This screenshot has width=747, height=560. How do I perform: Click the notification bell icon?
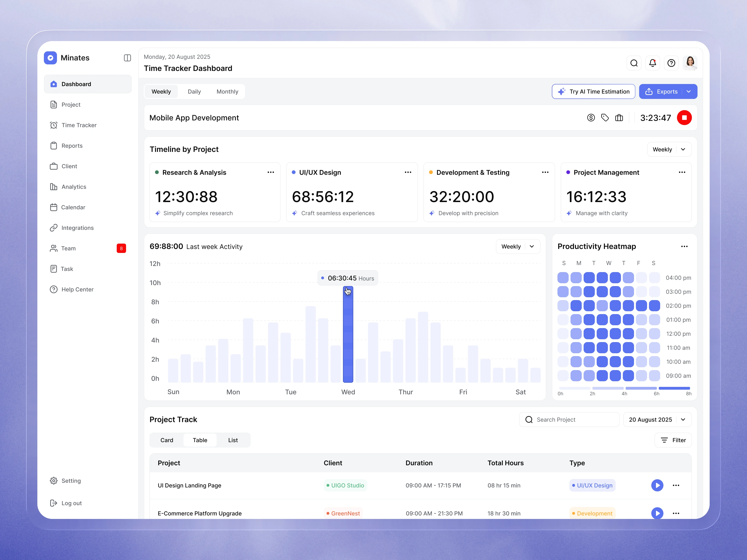coord(652,63)
